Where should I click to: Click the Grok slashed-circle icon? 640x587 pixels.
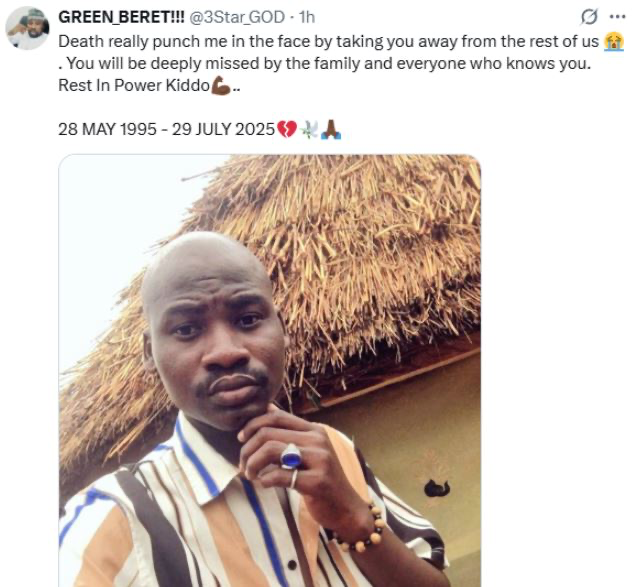(589, 17)
